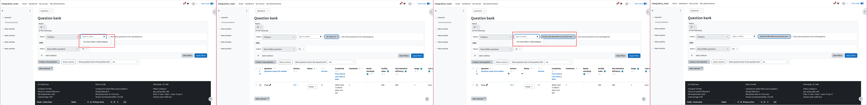This screenshot has height=105, width=868.
Task: Toggle Edit mode switch in the fourth screenshot
Action: pyautogui.click(x=862, y=3)
